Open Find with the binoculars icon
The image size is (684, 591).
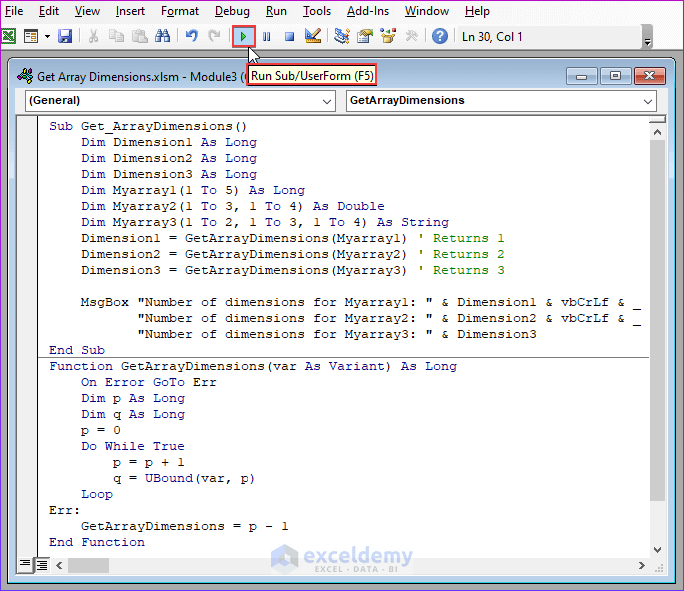pos(162,36)
